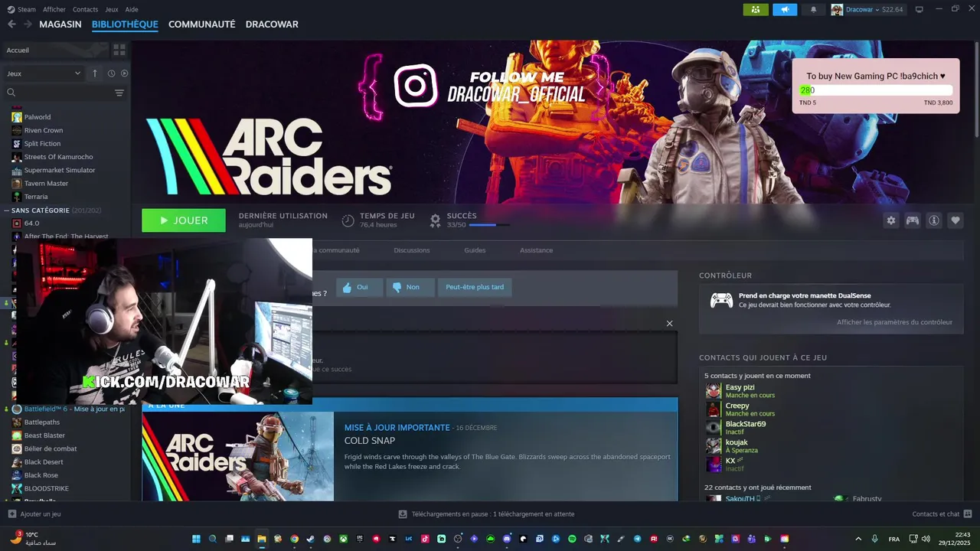Image resolution: width=980 pixels, height=551 pixels.
Task: Go to COMMUNAUTÉ tab
Action: pyautogui.click(x=201, y=24)
